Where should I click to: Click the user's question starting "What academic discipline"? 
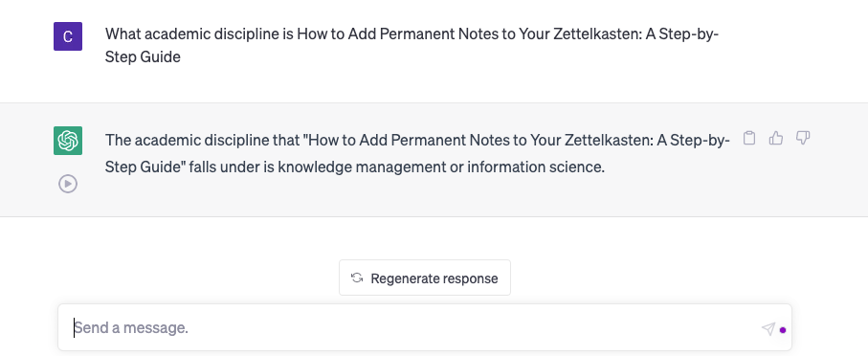412,45
